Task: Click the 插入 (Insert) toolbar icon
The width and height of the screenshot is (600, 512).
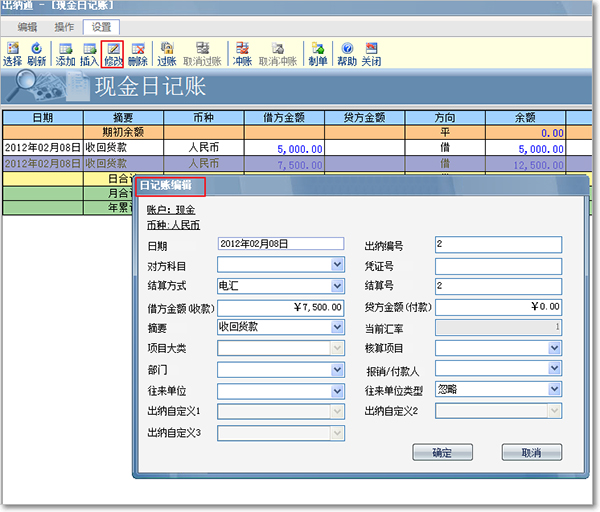Action: 90,53
